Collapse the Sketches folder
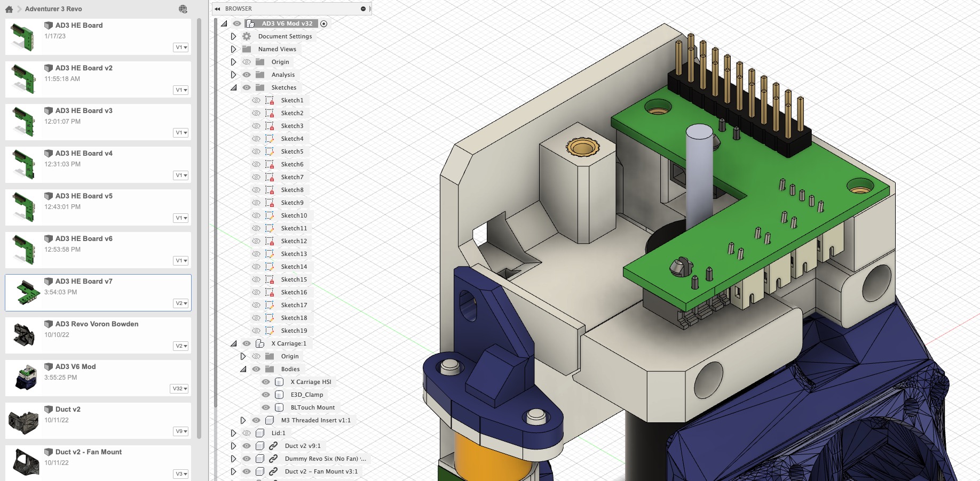The width and height of the screenshot is (980, 481). coord(233,87)
